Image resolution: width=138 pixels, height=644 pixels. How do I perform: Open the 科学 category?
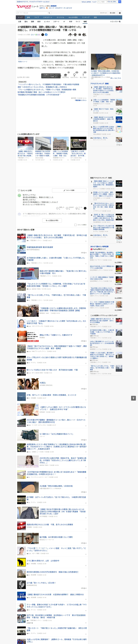pyautogui.click(x=71, y=21)
